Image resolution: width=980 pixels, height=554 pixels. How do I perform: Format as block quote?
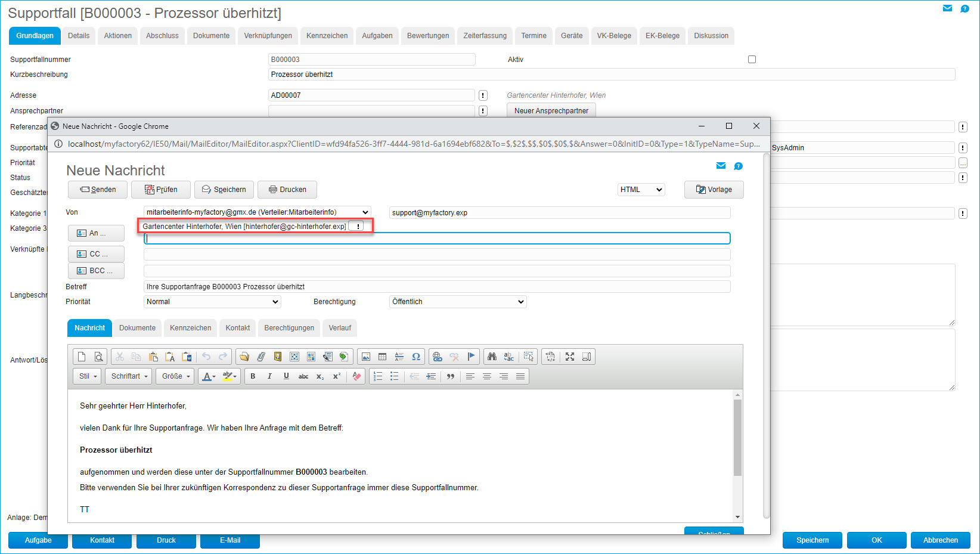(x=451, y=376)
